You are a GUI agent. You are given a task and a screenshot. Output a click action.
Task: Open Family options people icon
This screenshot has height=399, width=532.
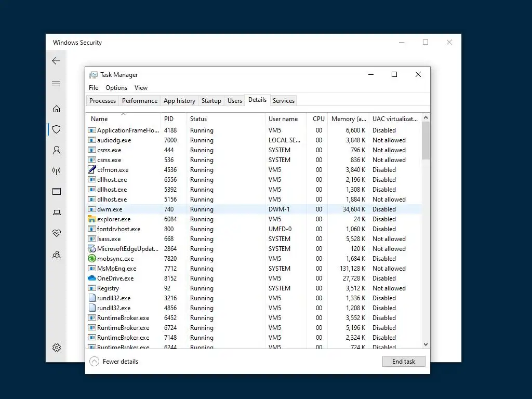[57, 255]
